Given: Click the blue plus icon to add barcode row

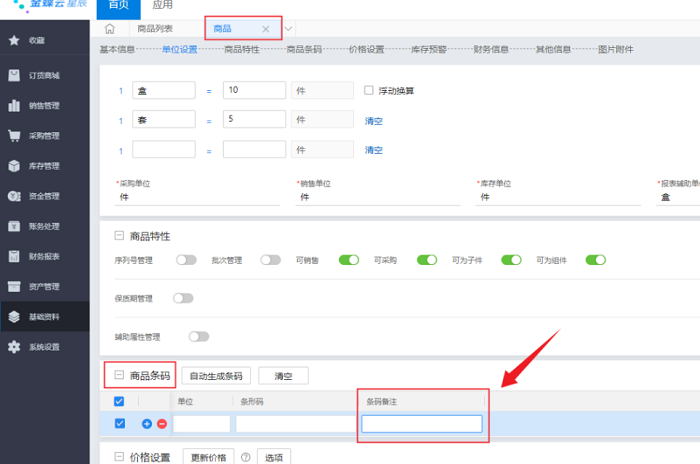Looking at the screenshot, I should pyautogui.click(x=148, y=424).
